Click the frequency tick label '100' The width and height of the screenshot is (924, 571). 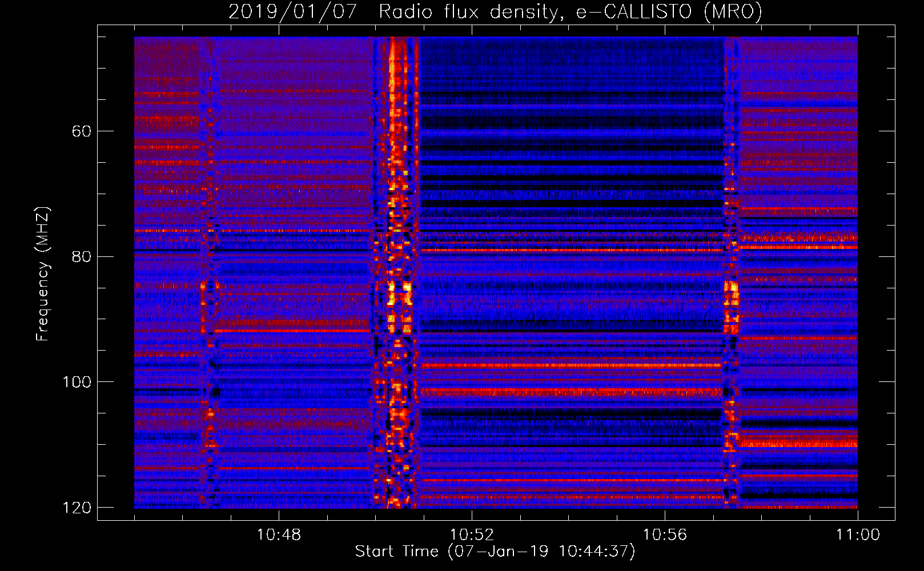tap(77, 382)
